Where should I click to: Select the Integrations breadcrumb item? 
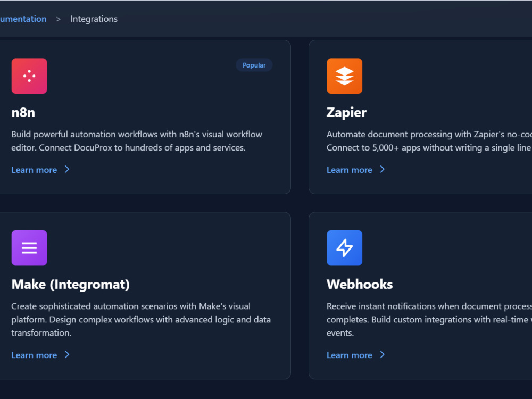[x=94, y=19]
